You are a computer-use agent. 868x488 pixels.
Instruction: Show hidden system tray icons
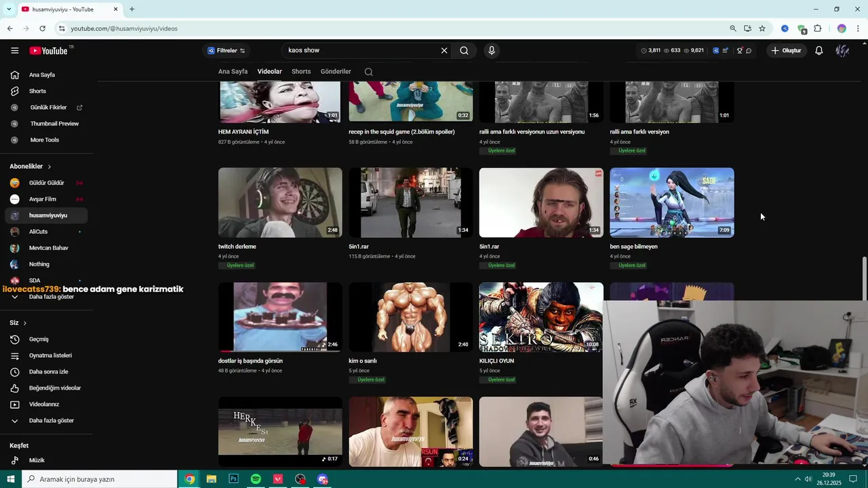click(797, 479)
